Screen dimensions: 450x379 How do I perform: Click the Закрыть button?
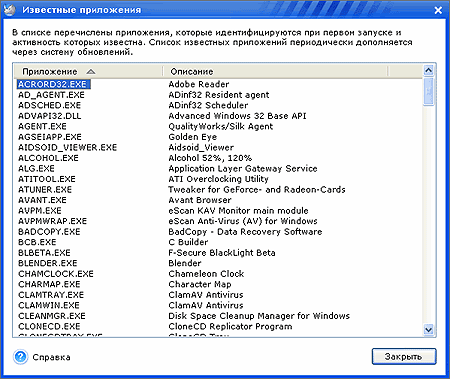click(x=404, y=357)
